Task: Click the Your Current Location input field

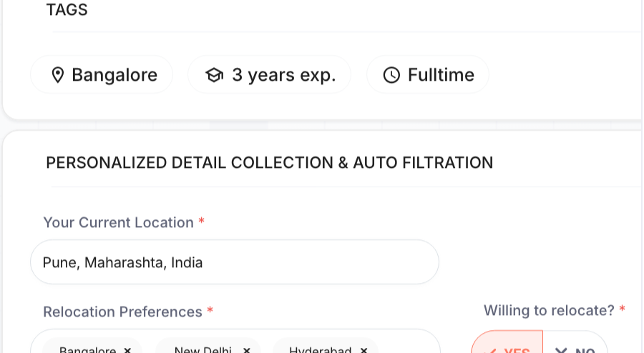Action: click(235, 262)
